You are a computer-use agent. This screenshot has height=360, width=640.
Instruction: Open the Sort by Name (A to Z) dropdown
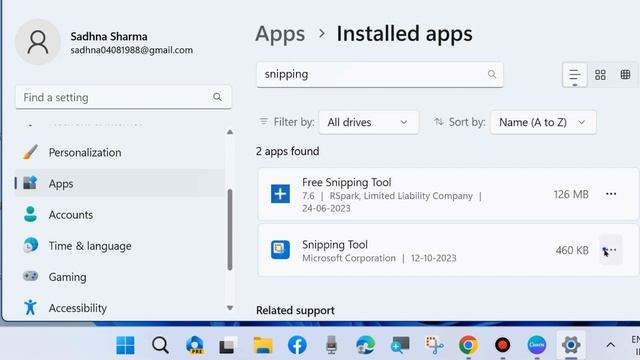(543, 122)
